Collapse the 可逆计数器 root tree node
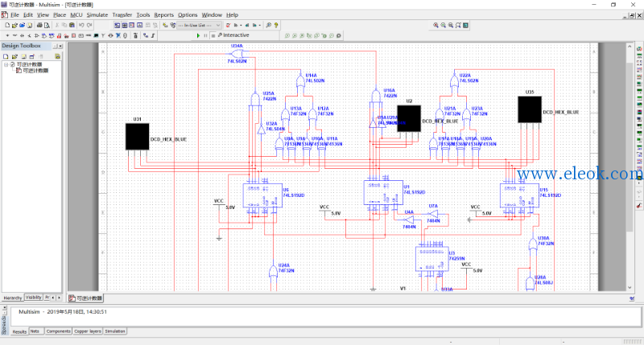Viewport: 644px width, 345px height. 6,64
